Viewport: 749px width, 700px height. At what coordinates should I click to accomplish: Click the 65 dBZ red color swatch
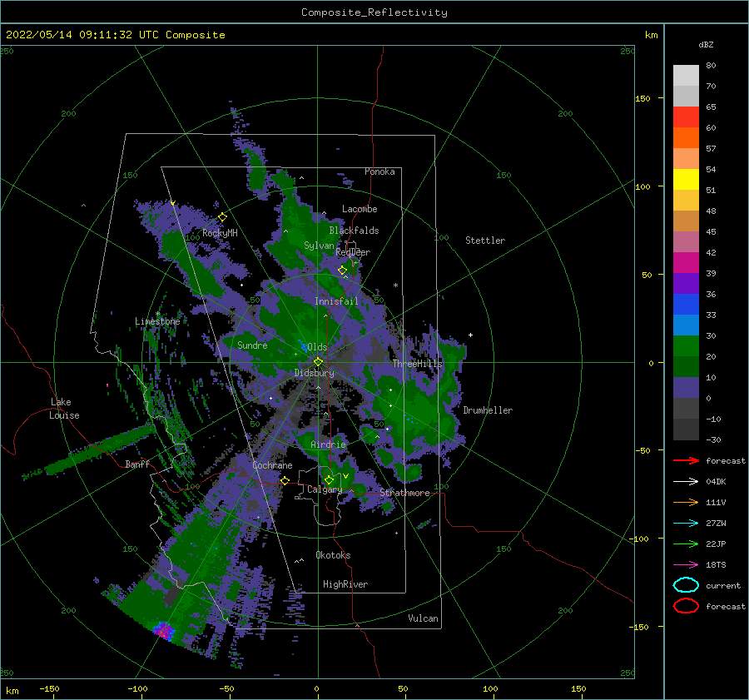click(x=686, y=117)
